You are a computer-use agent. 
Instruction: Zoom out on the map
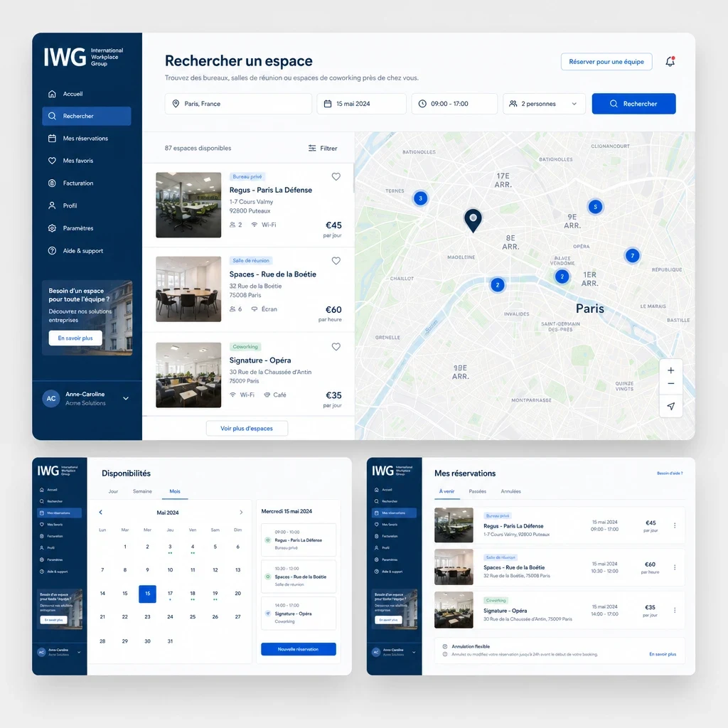point(671,384)
